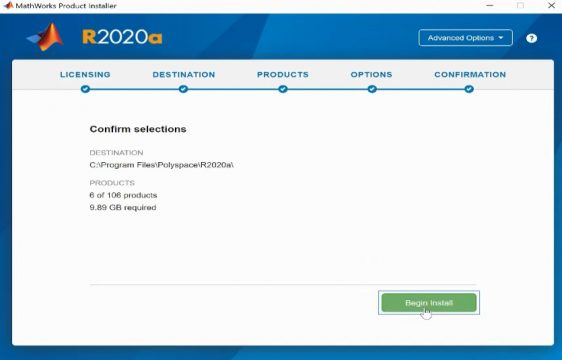The width and height of the screenshot is (562, 360).
Task: Select the OPTIONS step label
Action: click(371, 75)
